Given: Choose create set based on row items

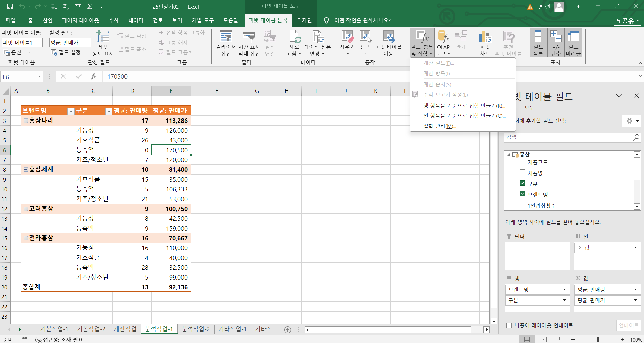Looking at the screenshot, I should (464, 106).
